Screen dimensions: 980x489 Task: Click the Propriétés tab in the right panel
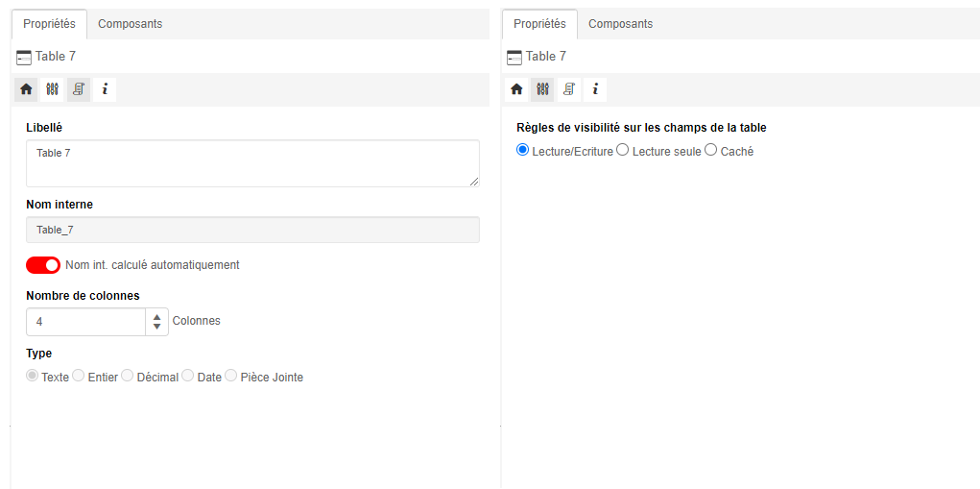(x=539, y=24)
